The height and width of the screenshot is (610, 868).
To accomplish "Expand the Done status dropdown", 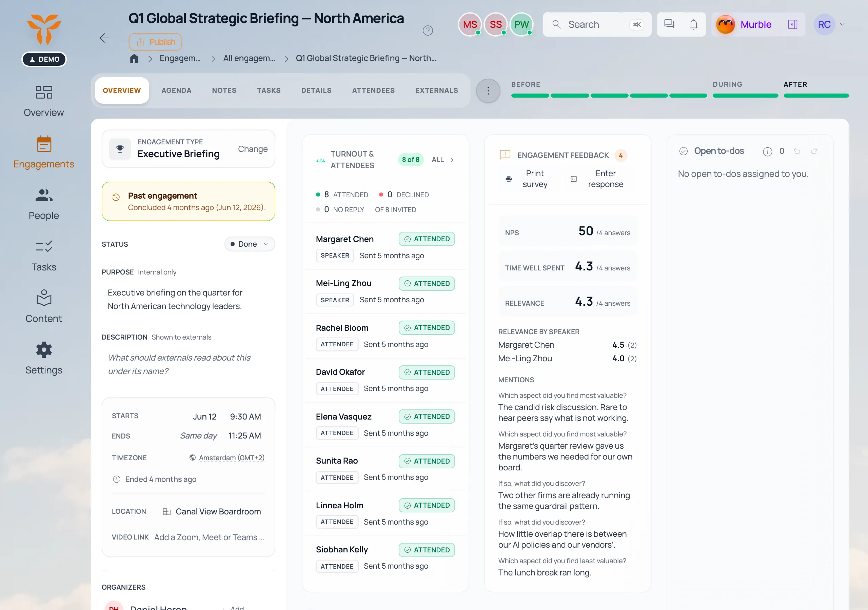I will point(250,244).
